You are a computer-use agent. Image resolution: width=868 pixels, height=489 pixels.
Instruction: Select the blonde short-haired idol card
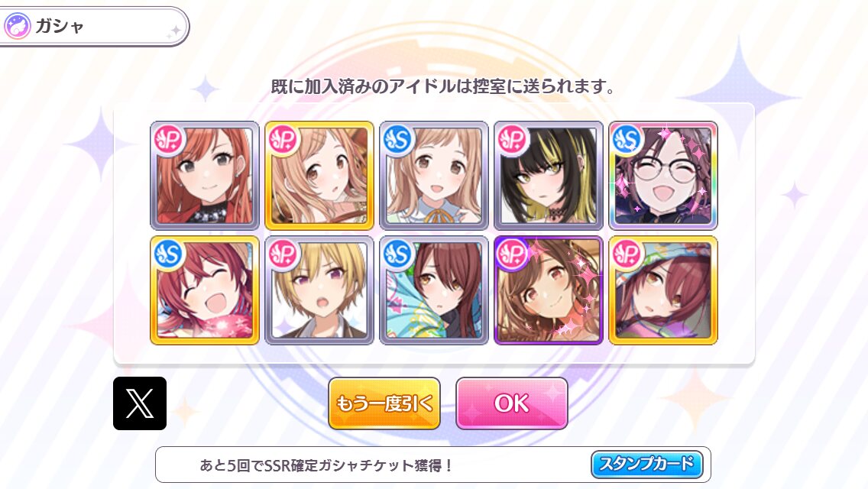coord(319,290)
